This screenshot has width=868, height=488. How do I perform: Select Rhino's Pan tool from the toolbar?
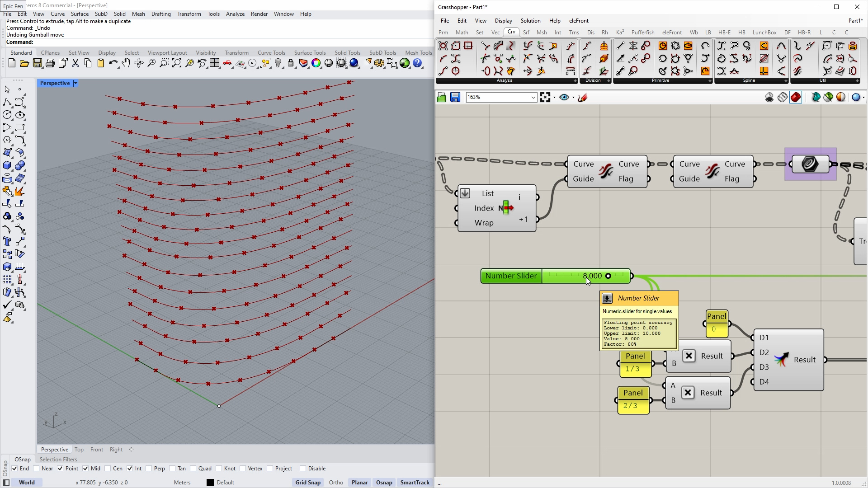point(127,63)
